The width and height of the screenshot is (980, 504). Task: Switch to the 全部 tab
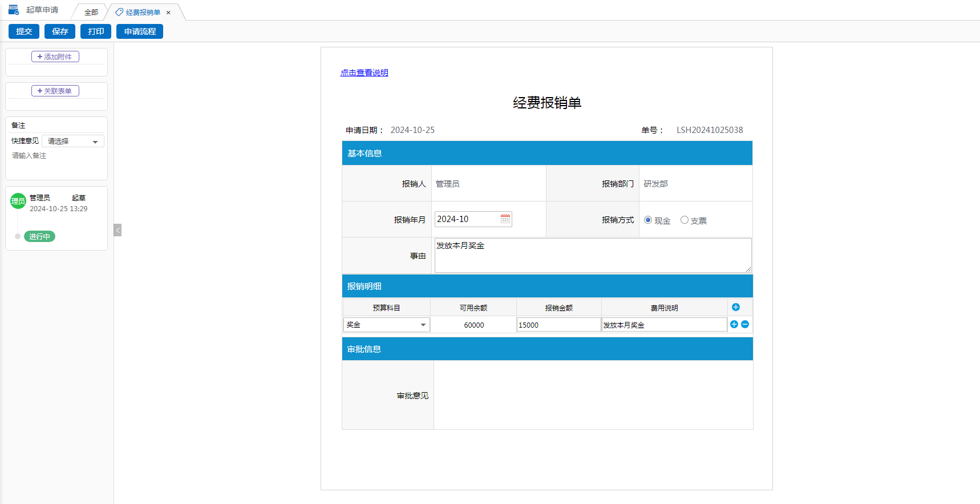91,12
